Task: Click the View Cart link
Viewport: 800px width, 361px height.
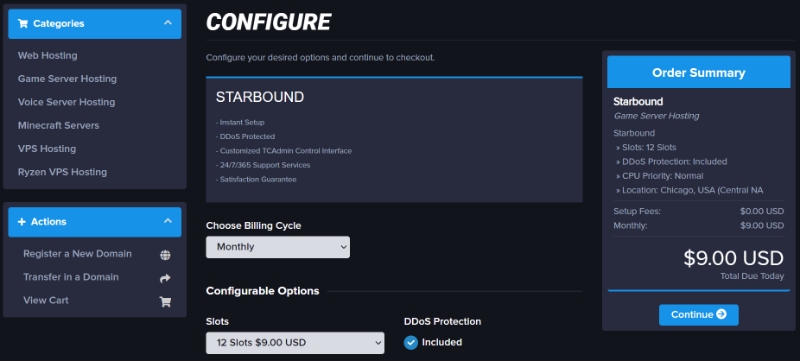Action: (x=46, y=300)
